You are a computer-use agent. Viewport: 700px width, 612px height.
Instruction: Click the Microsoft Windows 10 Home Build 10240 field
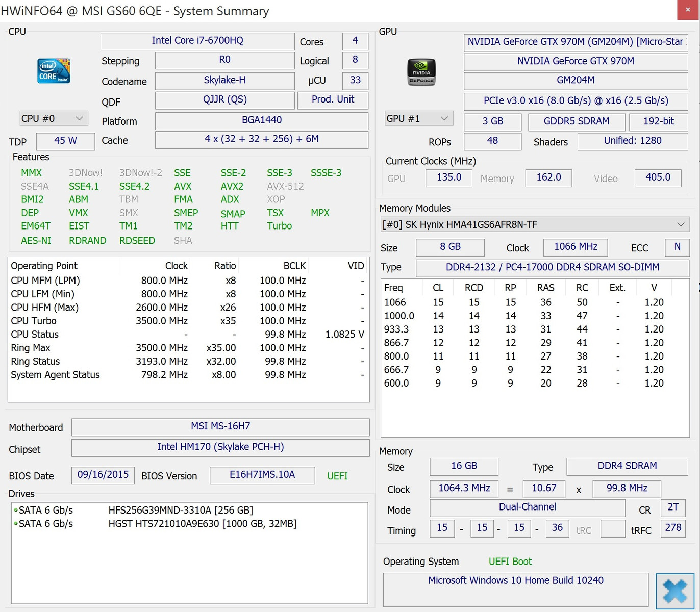[x=515, y=590]
